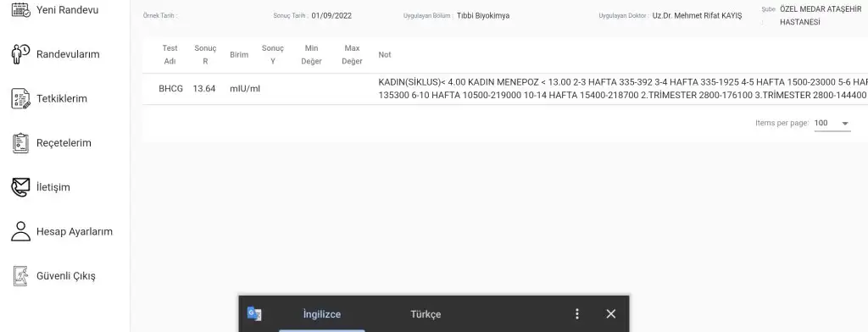Open translate bar three-dot options menu

576,313
